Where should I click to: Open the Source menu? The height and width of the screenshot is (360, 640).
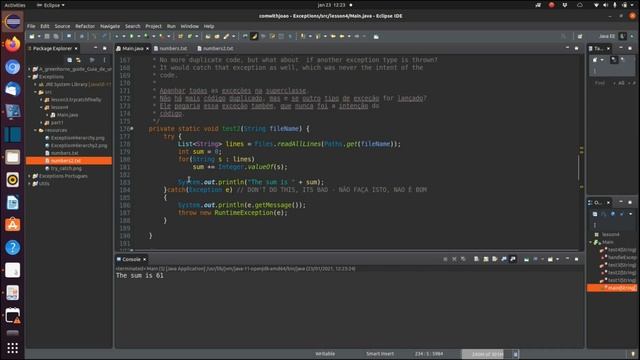click(62, 26)
